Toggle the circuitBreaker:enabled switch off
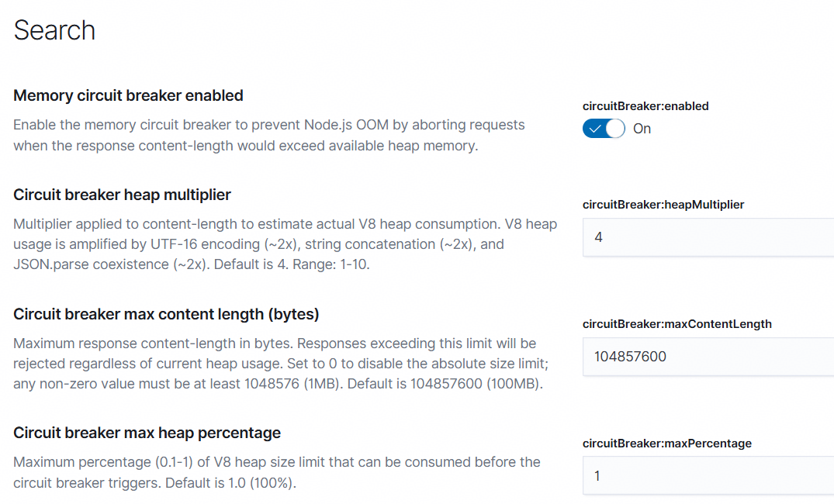834x504 pixels. (x=604, y=129)
